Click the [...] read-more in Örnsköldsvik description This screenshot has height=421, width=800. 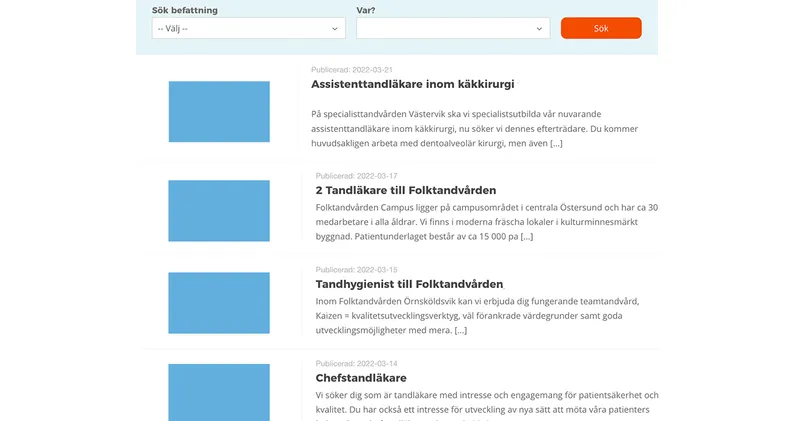pos(461,331)
